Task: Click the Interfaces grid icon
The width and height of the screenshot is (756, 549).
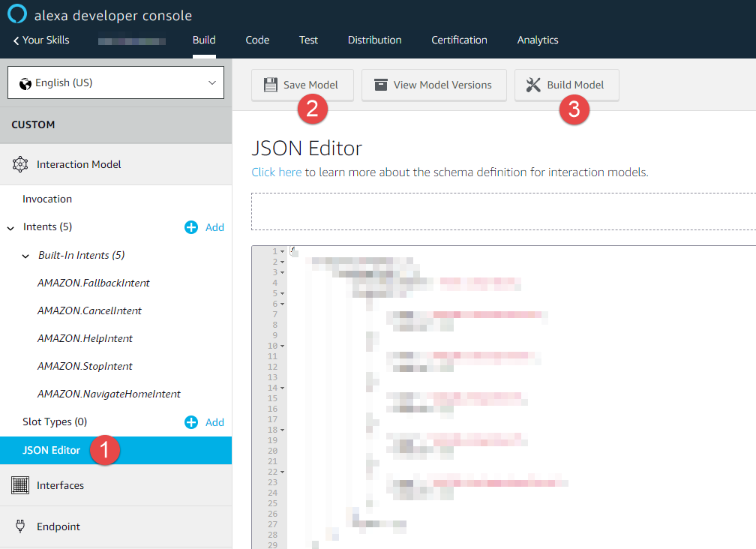Action: pyautogui.click(x=20, y=485)
